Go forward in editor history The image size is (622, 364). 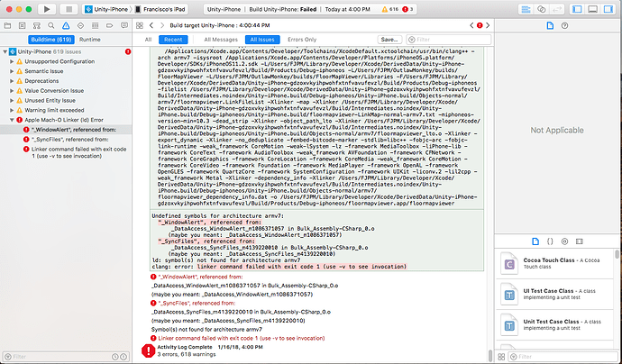tap(162, 25)
